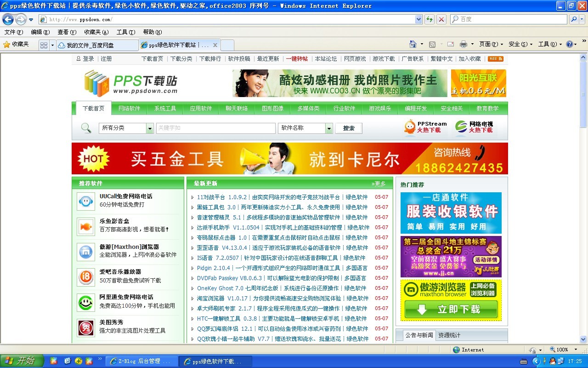Switch to 资源统计 tab

coord(449,335)
